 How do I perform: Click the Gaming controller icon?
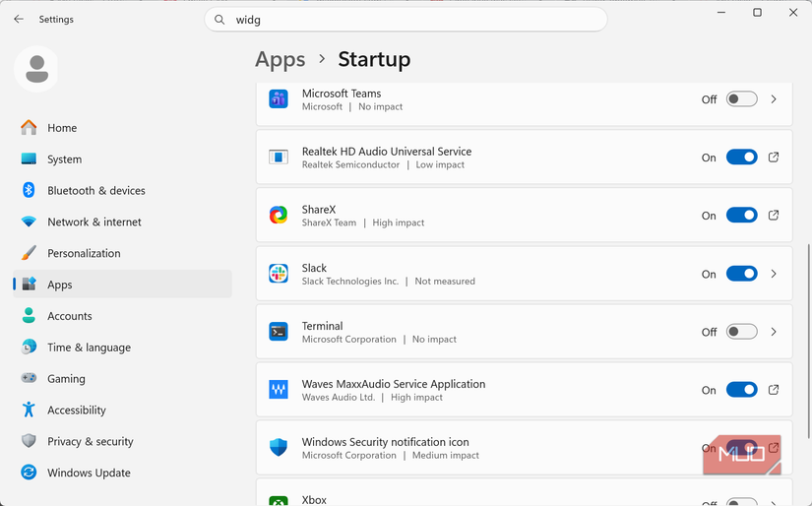click(29, 378)
